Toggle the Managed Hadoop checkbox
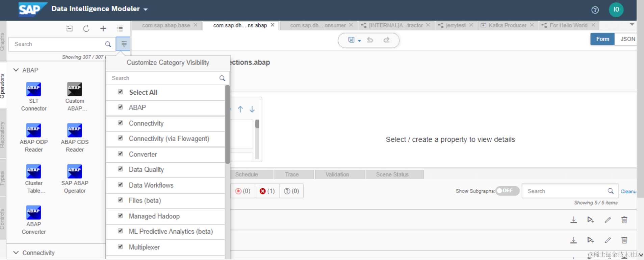Image resolution: width=644 pixels, height=260 pixels. pyautogui.click(x=120, y=215)
